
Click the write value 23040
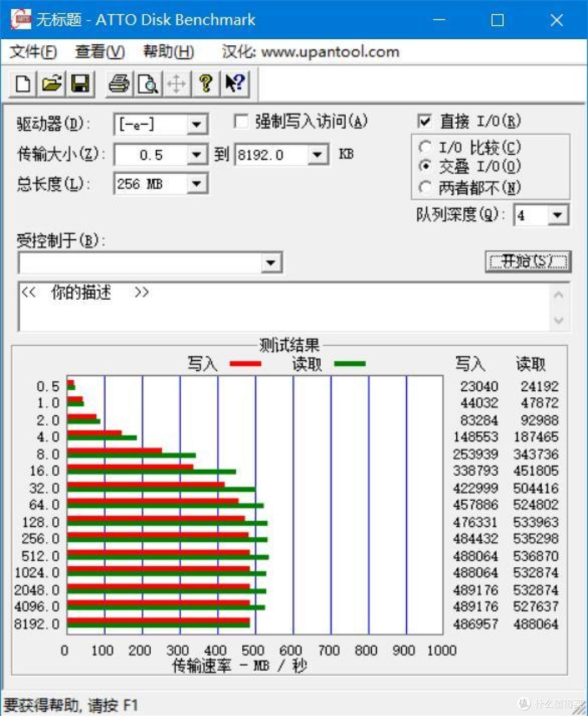tap(479, 386)
